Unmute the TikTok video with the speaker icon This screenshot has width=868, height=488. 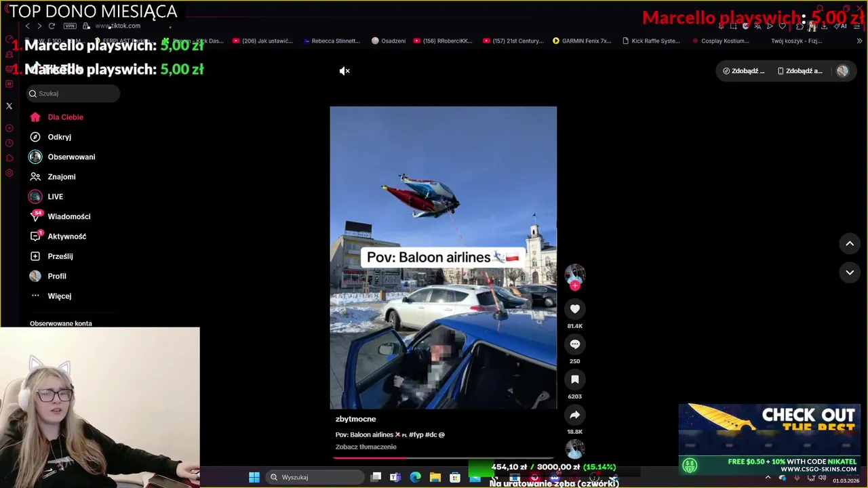344,71
